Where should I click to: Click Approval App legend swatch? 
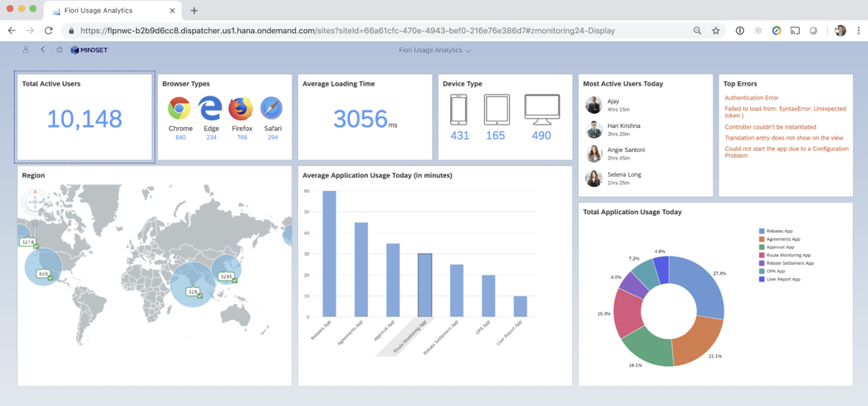tap(762, 247)
